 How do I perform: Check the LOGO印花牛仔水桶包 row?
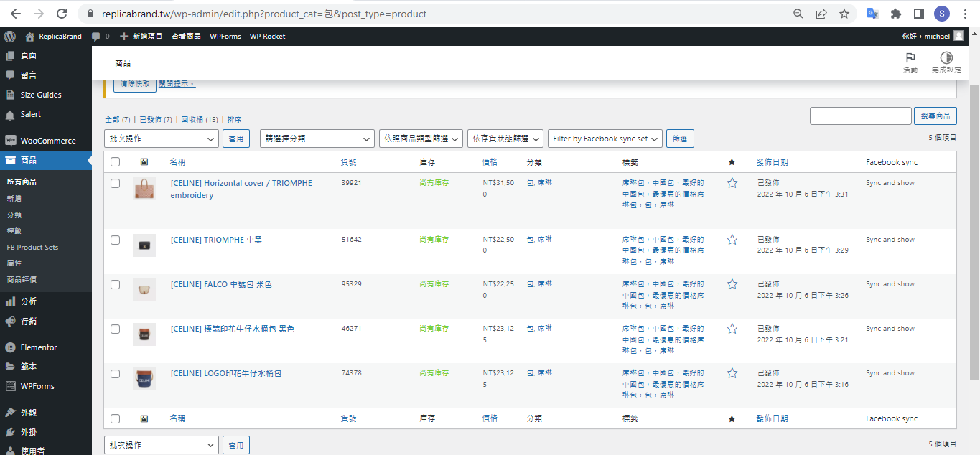[115, 373]
